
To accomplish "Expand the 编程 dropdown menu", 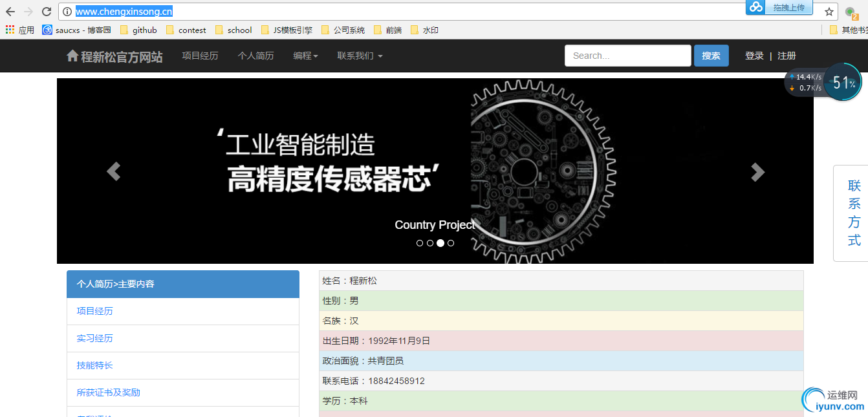I will (305, 56).
